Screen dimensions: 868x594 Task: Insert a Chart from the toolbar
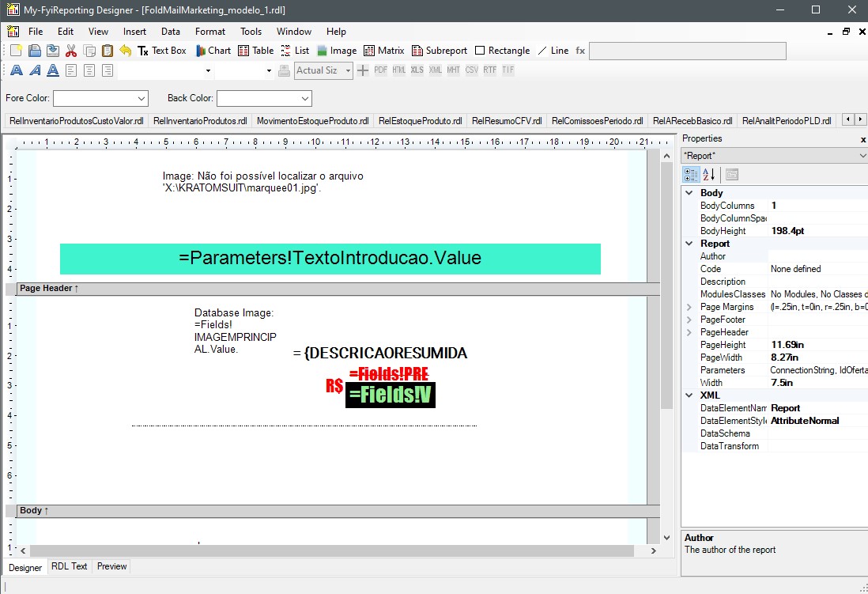tap(213, 51)
